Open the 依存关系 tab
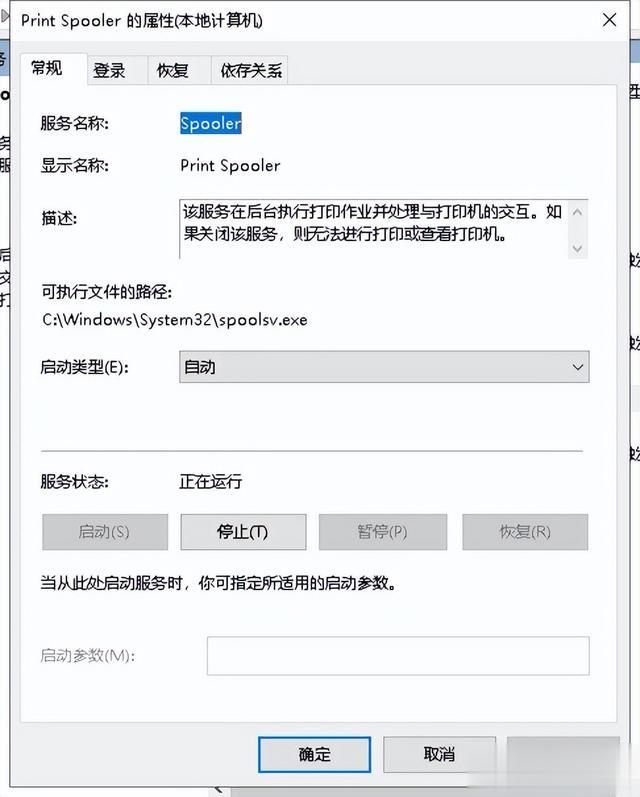This screenshot has width=640, height=797. tap(250, 70)
